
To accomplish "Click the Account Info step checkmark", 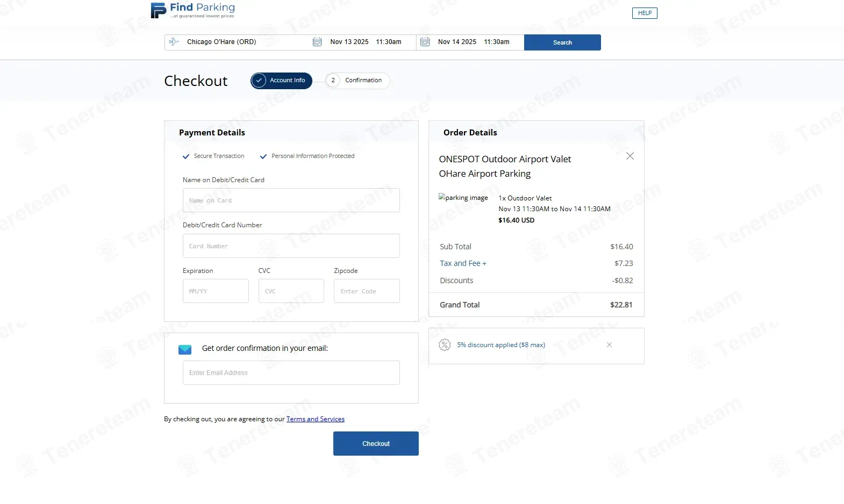I will (259, 81).
